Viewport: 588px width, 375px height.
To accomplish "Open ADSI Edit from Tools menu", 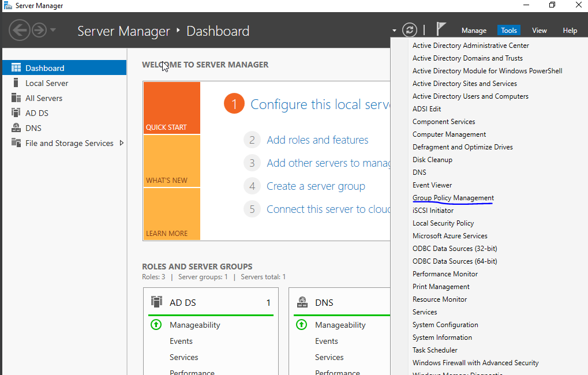I will click(x=427, y=109).
